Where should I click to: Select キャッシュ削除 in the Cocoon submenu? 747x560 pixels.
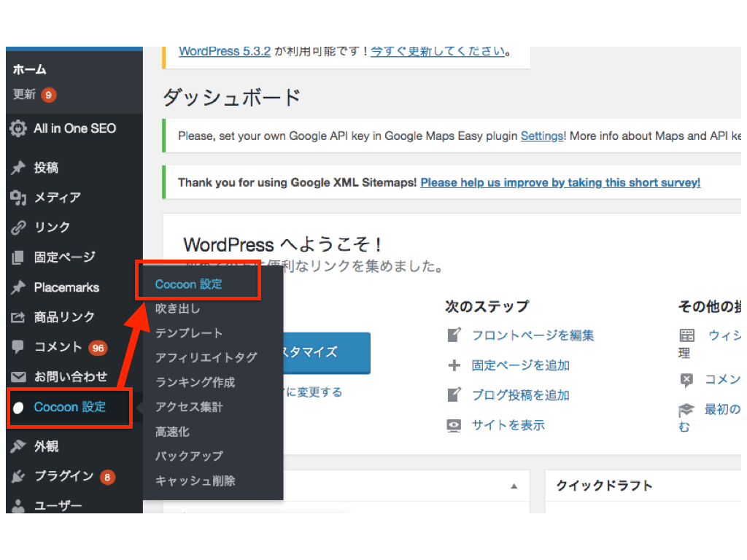pyautogui.click(x=196, y=481)
